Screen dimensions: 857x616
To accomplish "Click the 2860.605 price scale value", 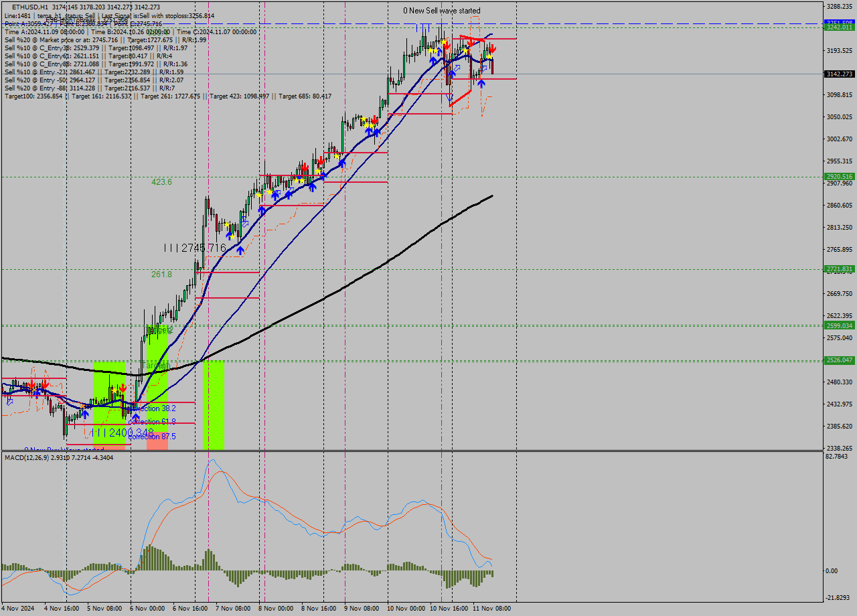I will [x=840, y=206].
